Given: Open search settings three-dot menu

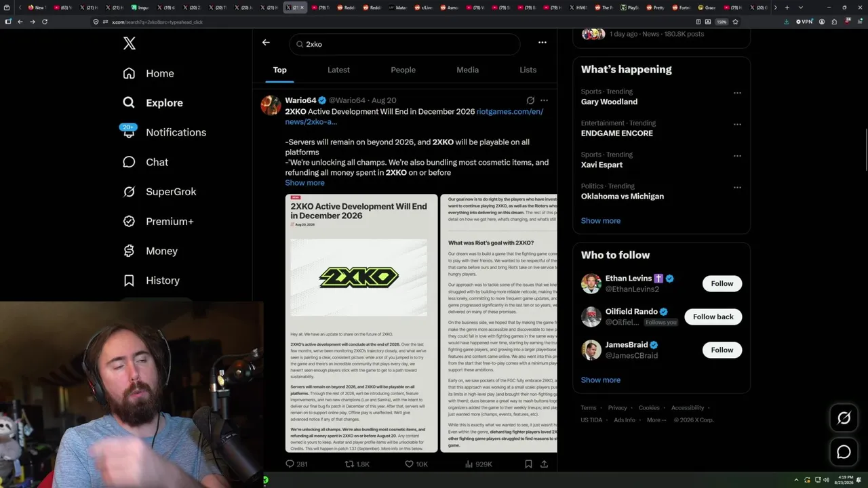Looking at the screenshot, I should [542, 43].
